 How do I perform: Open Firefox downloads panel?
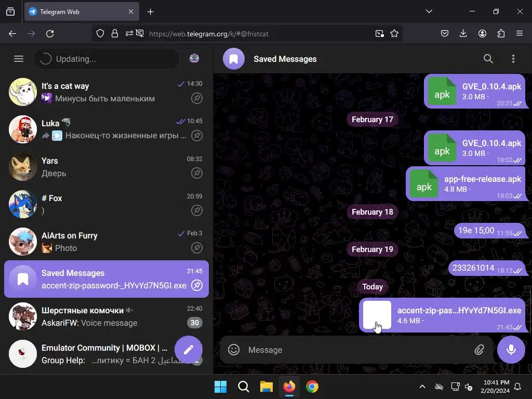[463, 34]
